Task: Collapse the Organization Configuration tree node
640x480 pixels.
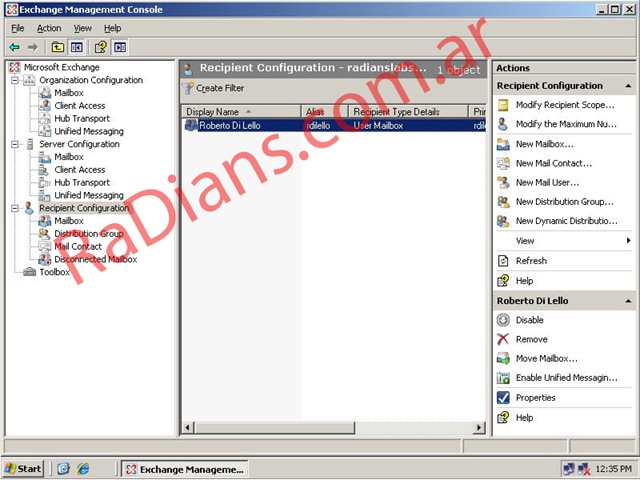Action: (15, 80)
